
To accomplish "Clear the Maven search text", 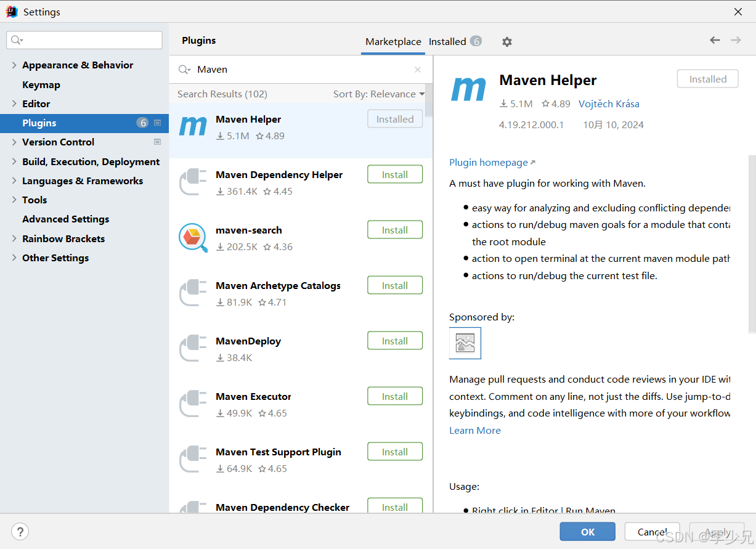I will click(418, 70).
